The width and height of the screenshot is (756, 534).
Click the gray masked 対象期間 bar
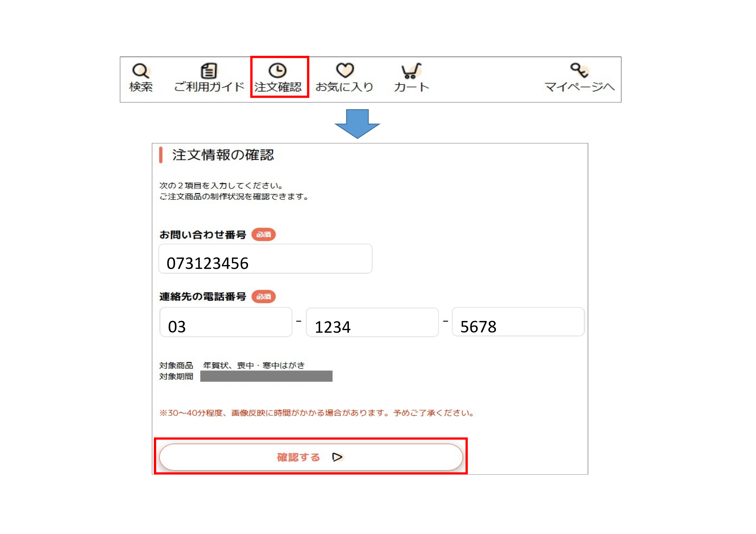pyautogui.click(x=266, y=376)
